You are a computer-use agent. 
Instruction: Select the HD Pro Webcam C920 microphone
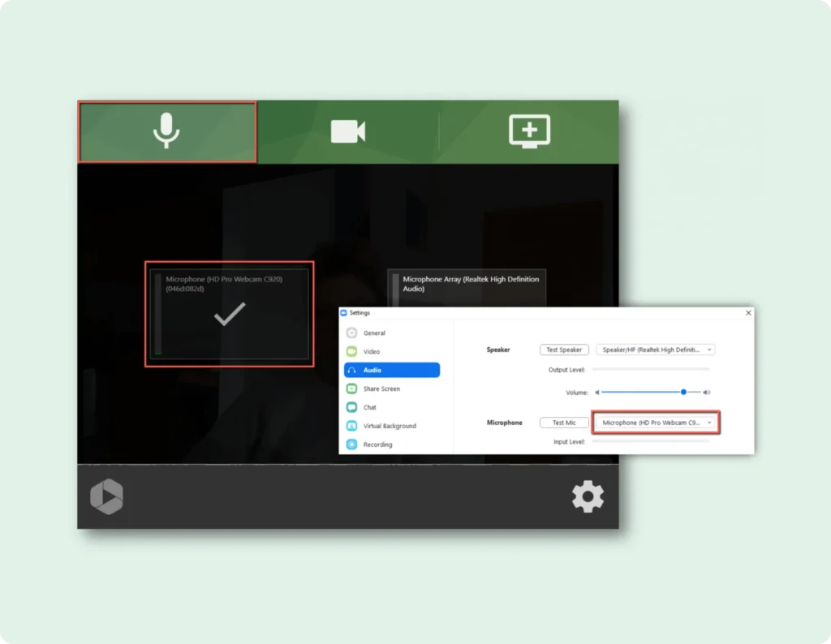click(229, 314)
